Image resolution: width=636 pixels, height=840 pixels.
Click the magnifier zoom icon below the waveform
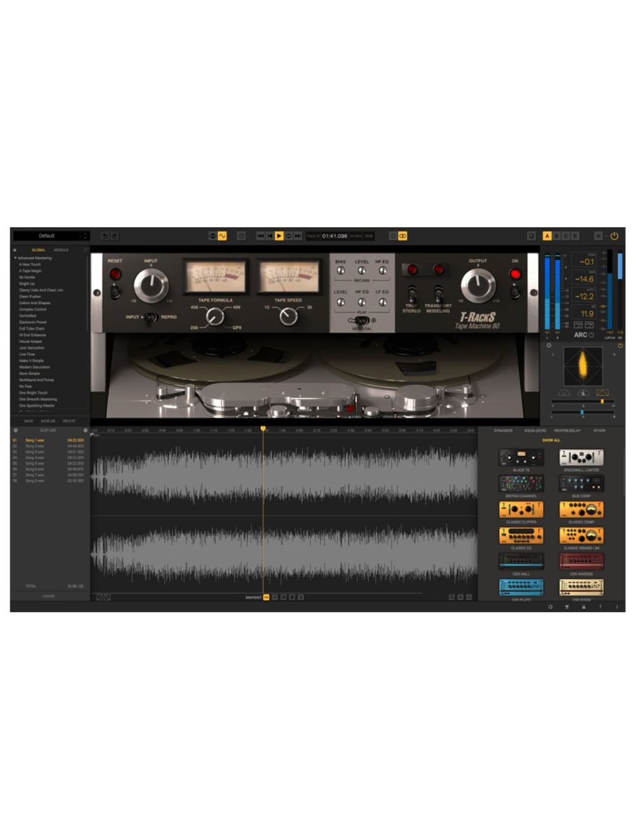(451, 597)
